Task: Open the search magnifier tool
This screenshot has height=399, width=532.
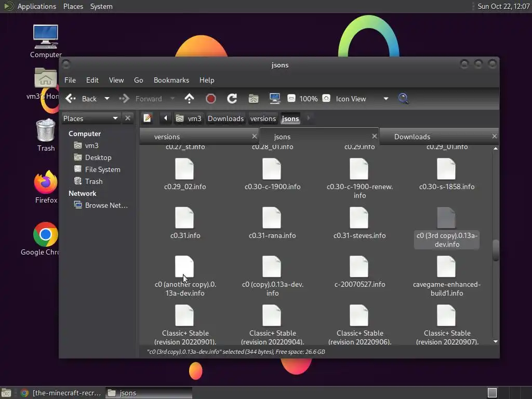Action: pos(403,99)
